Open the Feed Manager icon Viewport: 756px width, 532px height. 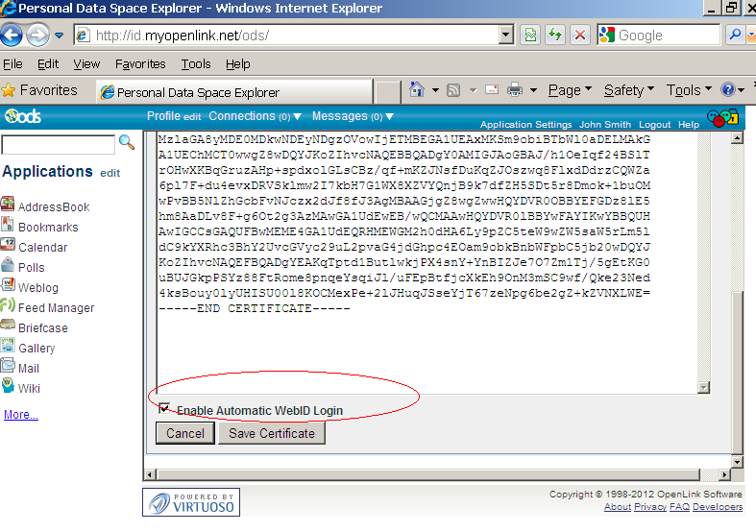[x=8, y=306]
